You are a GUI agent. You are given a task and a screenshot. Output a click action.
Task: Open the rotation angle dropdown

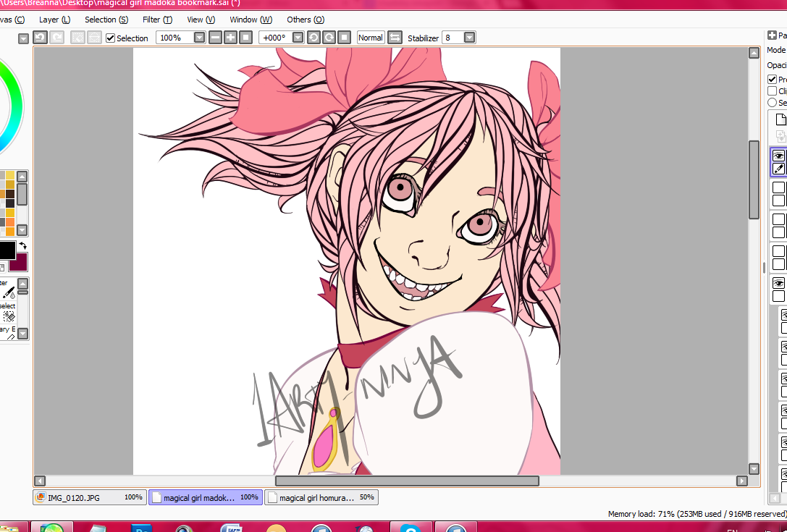coord(298,38)
